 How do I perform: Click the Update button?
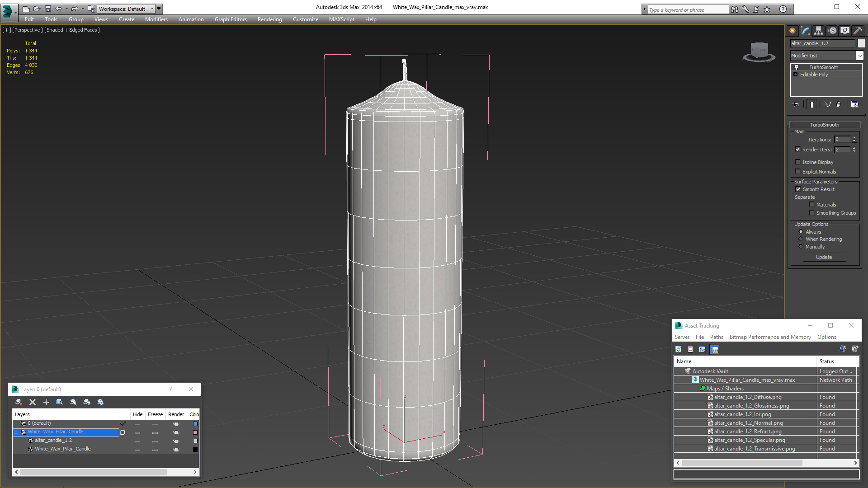tap(824, 257)
